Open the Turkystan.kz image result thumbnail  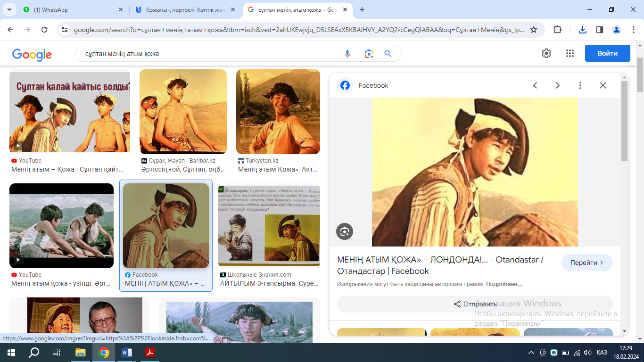coord(278,112)
